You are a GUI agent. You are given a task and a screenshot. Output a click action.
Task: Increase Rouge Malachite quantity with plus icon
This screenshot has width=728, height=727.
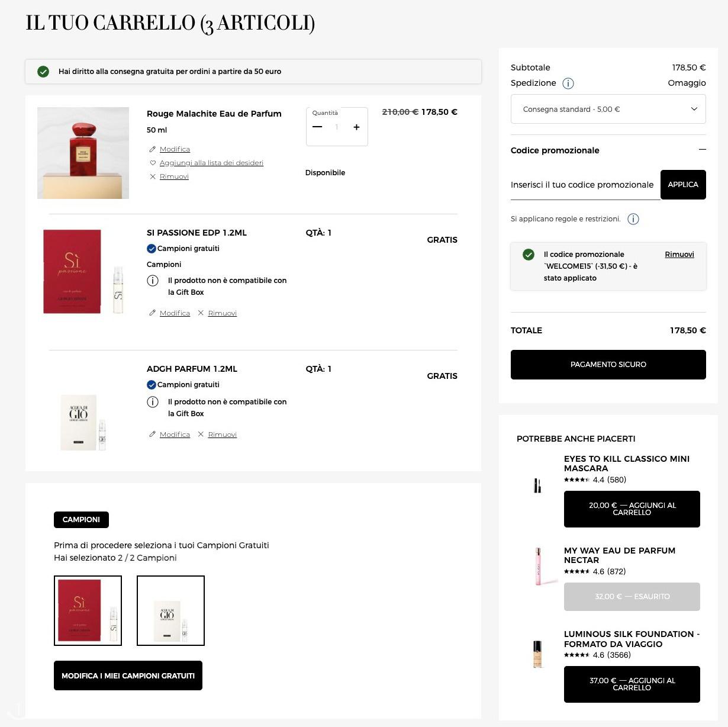point(356,127)
